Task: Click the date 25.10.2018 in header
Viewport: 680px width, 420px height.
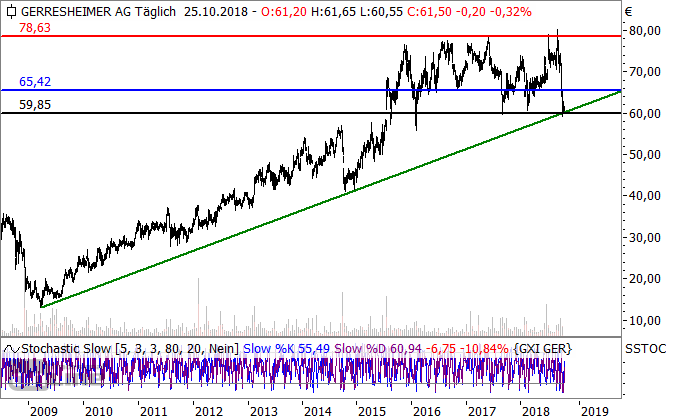Action: coord(216,12)
